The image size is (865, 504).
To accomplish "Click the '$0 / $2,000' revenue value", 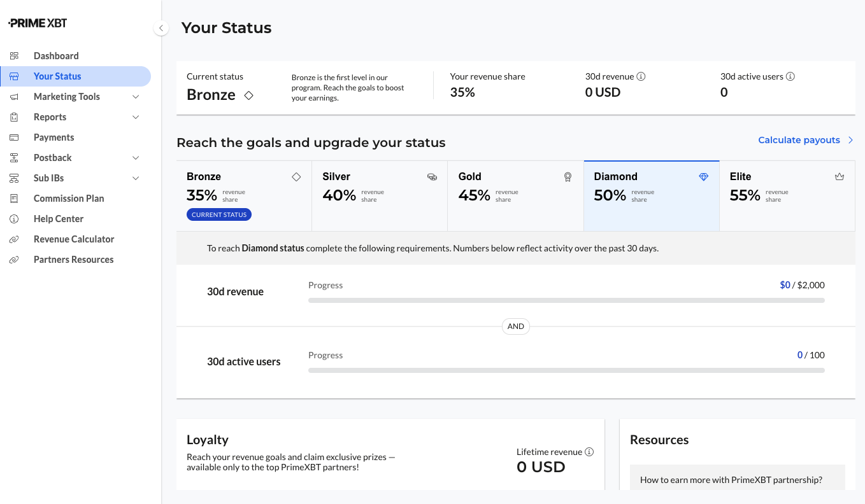I will [x=802, y=285].
